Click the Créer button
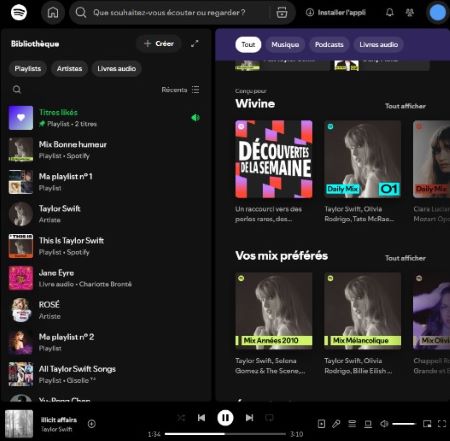Screen dimensions: 450x441 [159, 44]
